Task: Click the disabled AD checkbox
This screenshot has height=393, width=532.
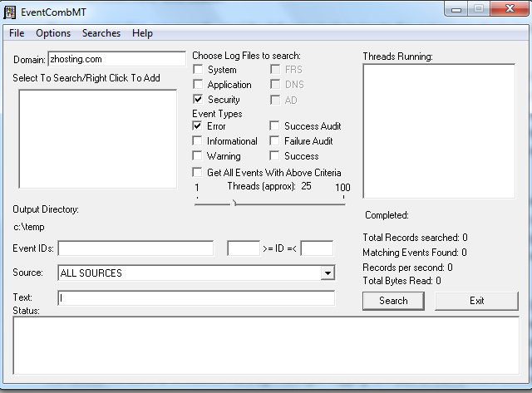Action: pos(275,100)
